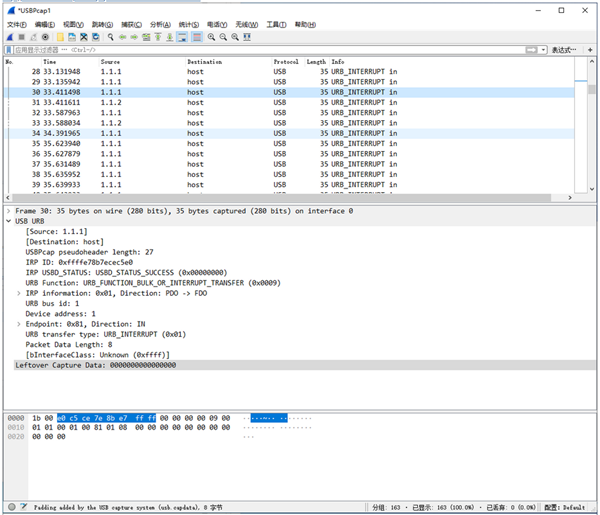
Task: Stop the running packet capture
Action: 21,37
